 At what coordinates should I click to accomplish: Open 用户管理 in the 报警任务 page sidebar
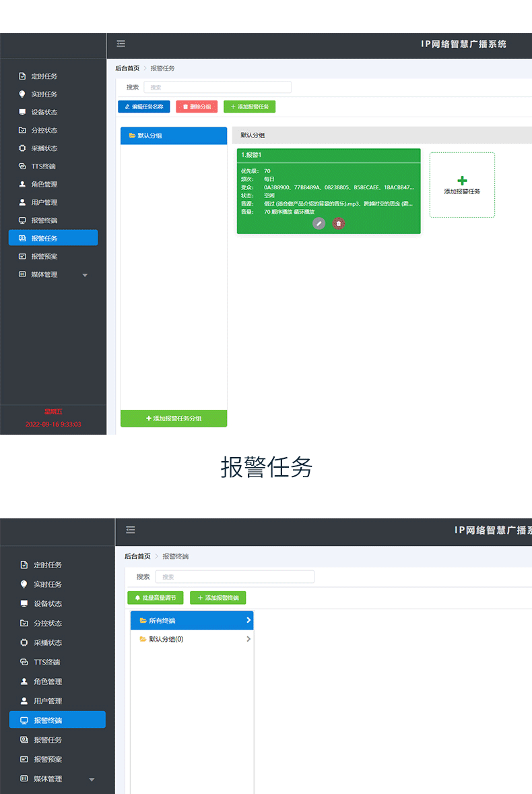[x=44, y=203]
